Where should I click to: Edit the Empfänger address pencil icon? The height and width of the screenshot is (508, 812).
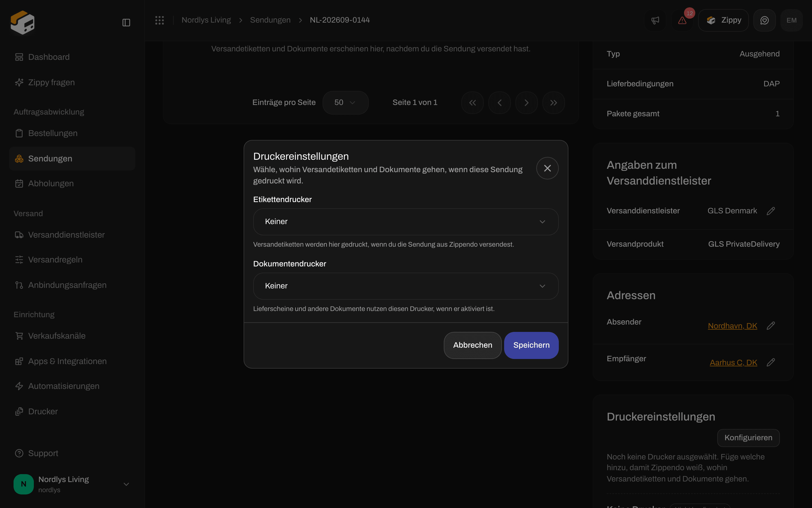[x=771, y=363]
